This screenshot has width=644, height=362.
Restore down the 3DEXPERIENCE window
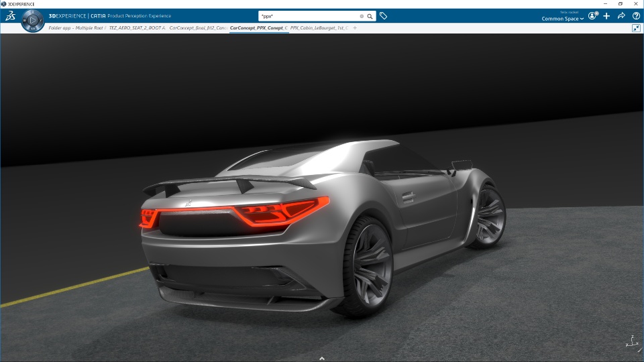(x=620, y=4)
